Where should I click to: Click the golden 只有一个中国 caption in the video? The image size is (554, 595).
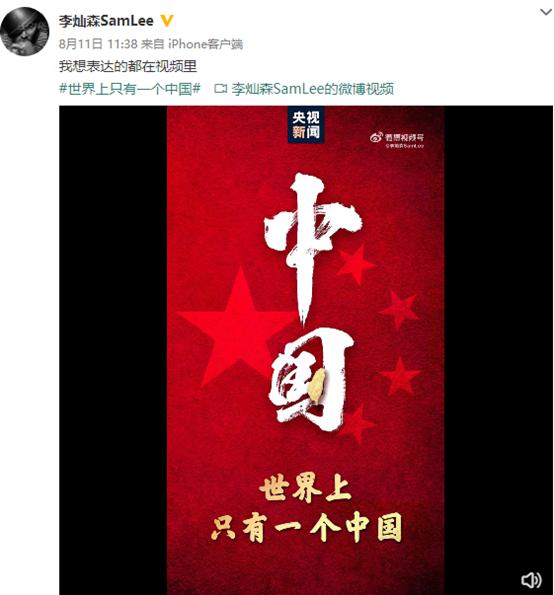click(x=307, y=527)
